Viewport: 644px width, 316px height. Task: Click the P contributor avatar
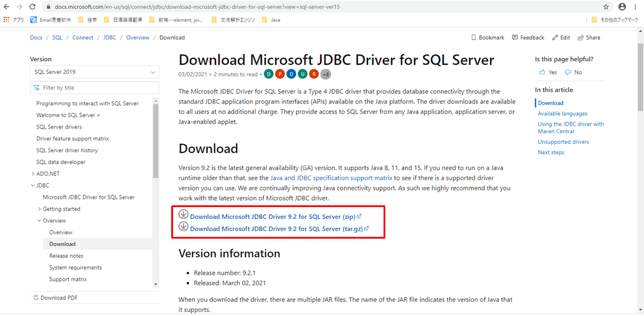(280, 74)
